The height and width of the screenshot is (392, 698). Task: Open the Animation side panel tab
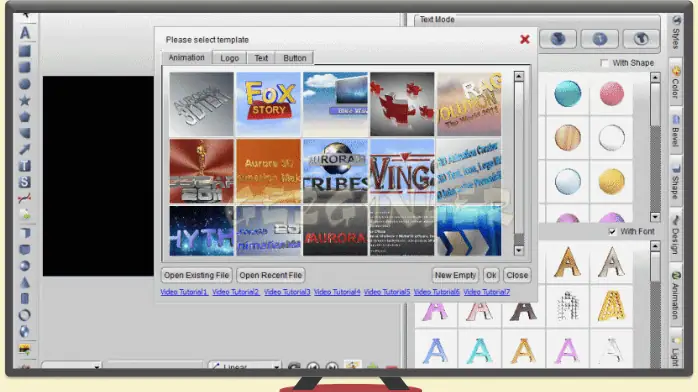tap(676, 294)
